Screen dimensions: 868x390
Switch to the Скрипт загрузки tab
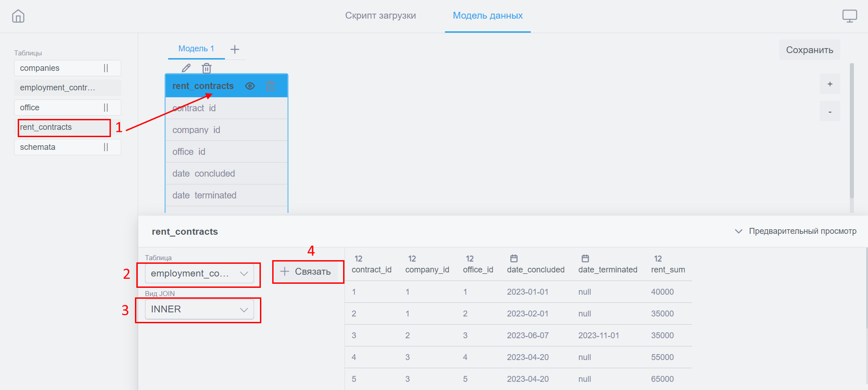[x=380, y=15]
